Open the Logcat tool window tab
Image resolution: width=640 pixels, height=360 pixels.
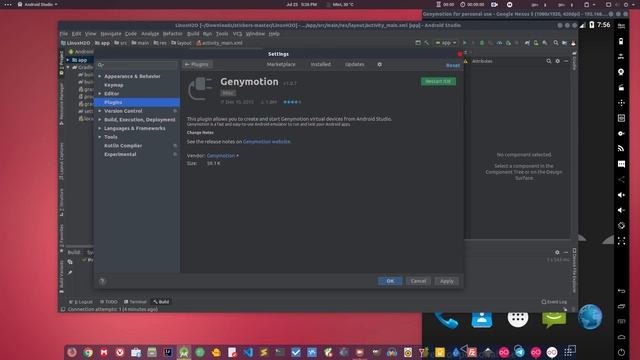click(x=81, y=302)
